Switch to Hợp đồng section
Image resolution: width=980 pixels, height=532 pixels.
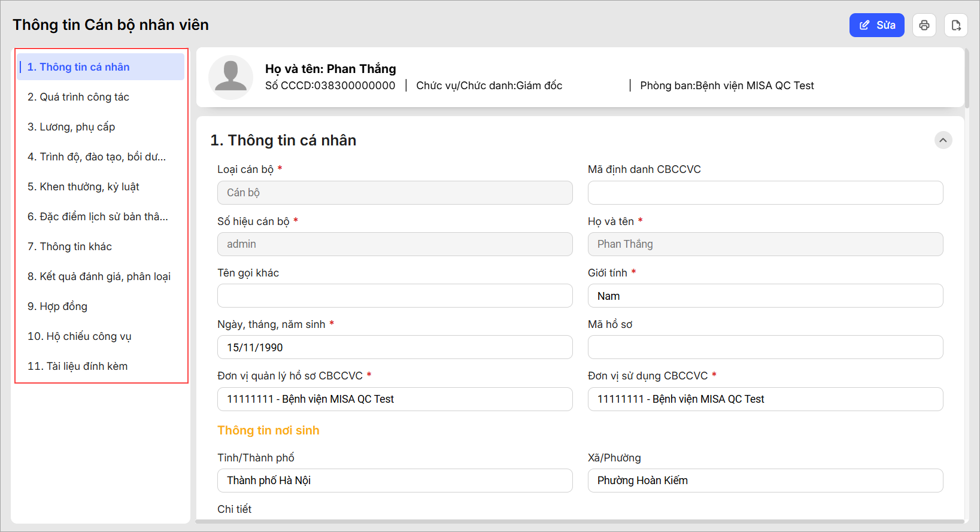[x=57, y=306]
